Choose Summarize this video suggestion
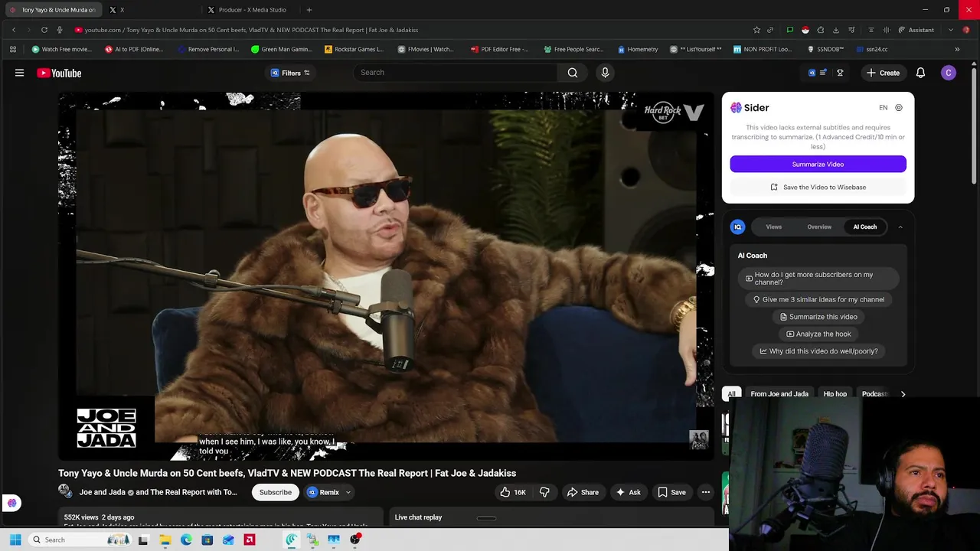This screenshot has width=980, height=551. pyautogui.click(x=818, y=317)
